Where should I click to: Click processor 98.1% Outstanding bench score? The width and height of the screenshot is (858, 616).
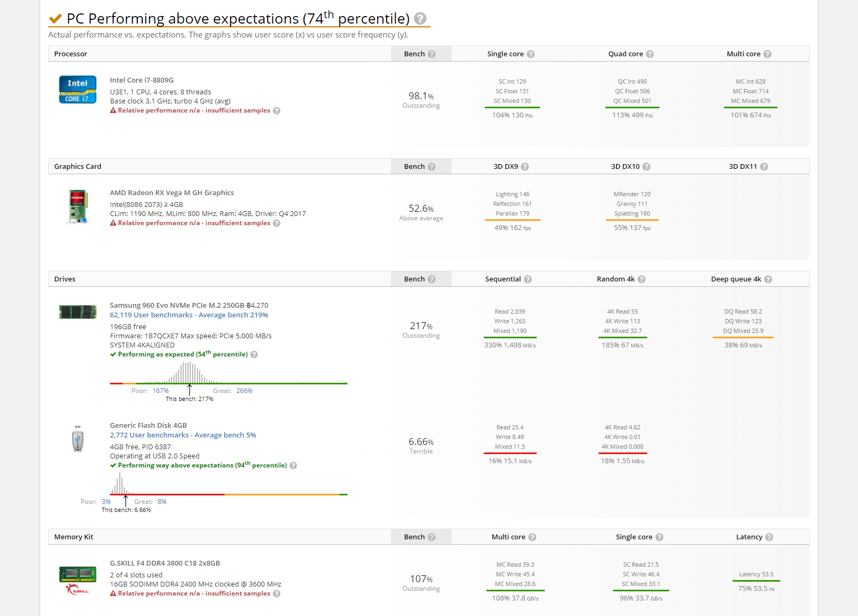421,100
